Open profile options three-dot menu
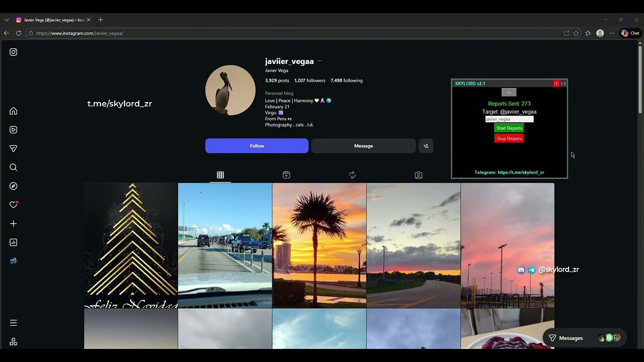644x362 pixels. pos(319,61)
